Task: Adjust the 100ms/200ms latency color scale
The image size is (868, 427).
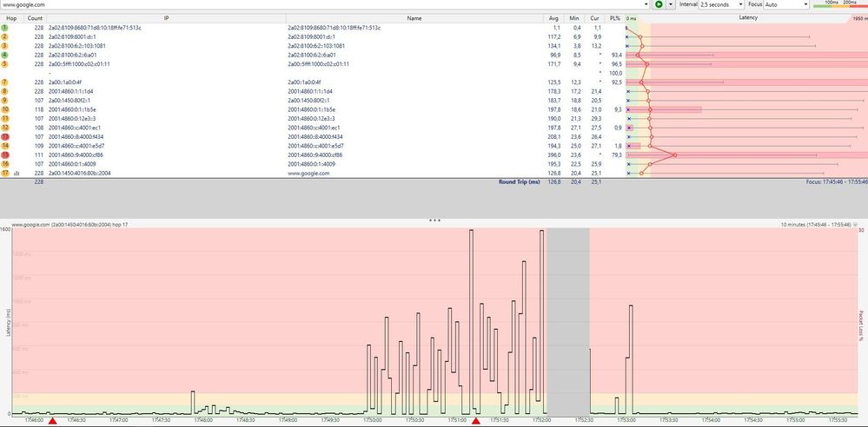Action: [x=840, y=4]
